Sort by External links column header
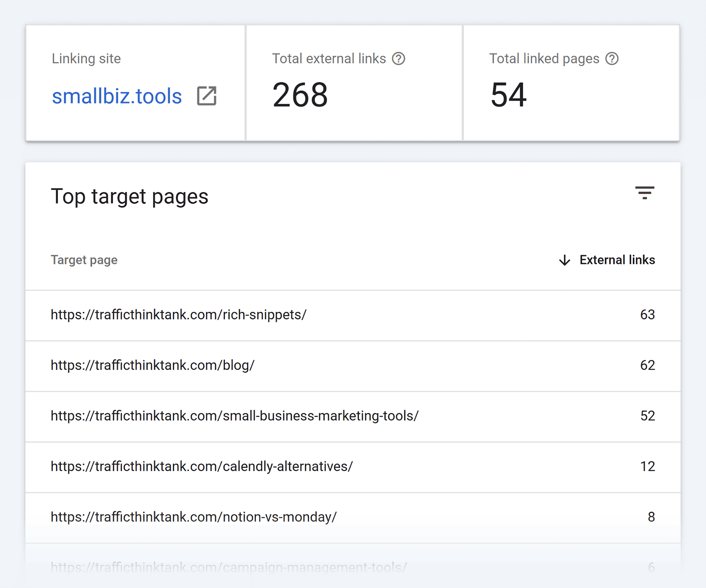Image resolution: width=706 pixels, height=588 pixels. point(617,260)
